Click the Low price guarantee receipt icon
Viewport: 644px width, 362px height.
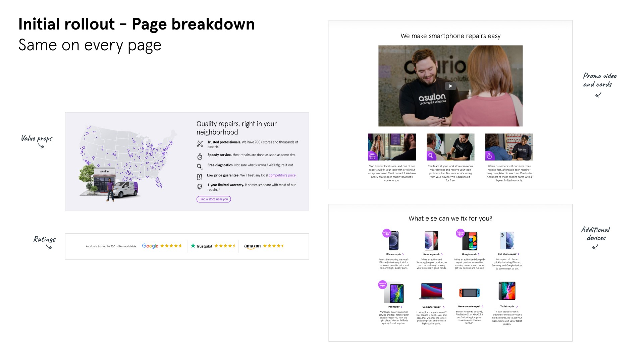point(200,177)
